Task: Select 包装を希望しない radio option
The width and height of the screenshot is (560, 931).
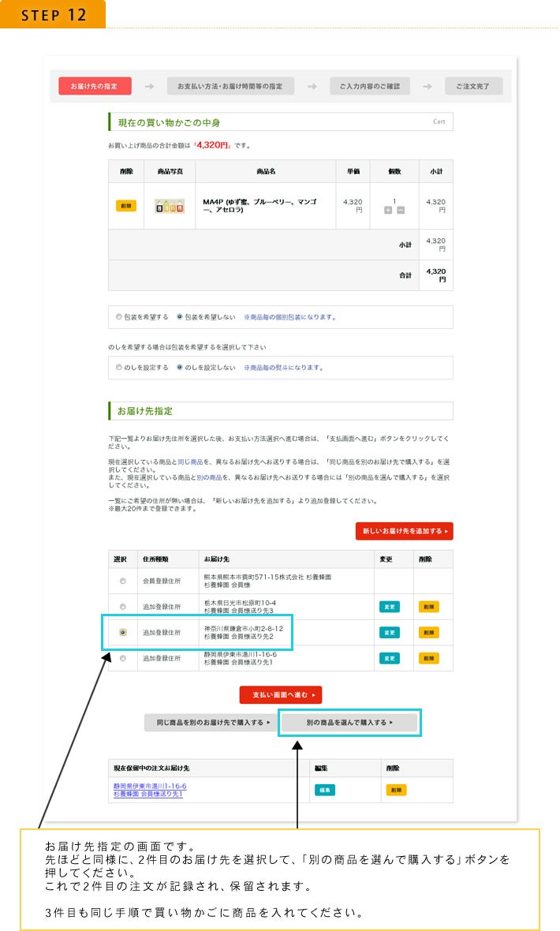Action: 180,317
